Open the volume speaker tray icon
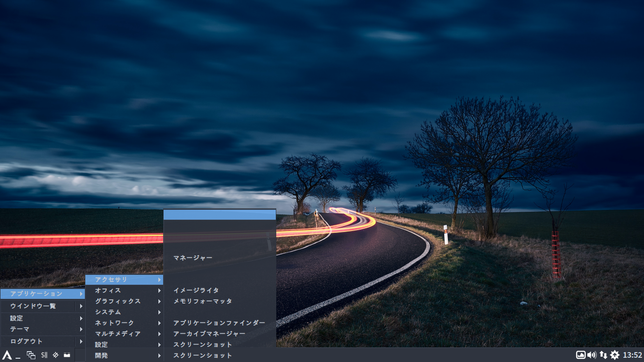This screenshot has width=644, height=362. click(x=592, y=355)
